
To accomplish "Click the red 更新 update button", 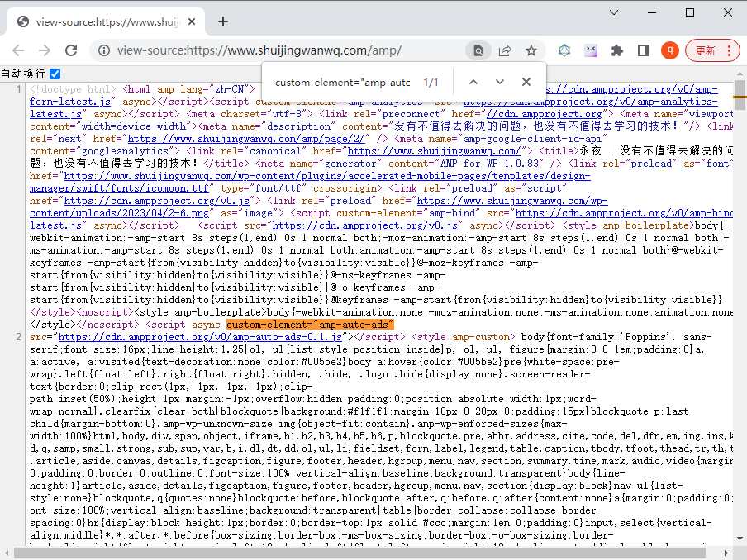I will coord(712,50).
